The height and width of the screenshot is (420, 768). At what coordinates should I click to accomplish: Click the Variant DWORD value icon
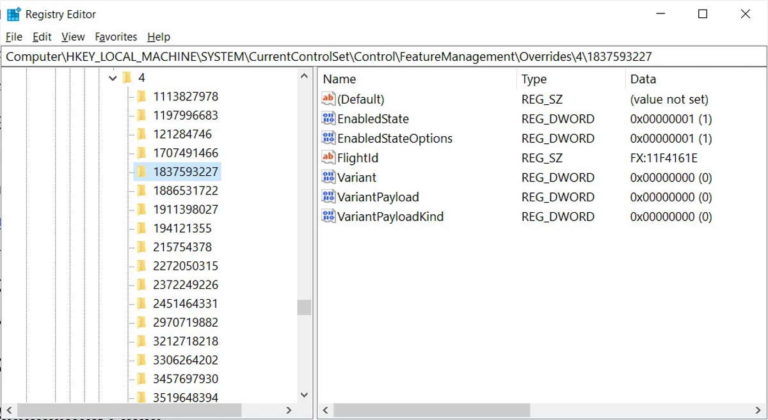[x=329, y=177]
